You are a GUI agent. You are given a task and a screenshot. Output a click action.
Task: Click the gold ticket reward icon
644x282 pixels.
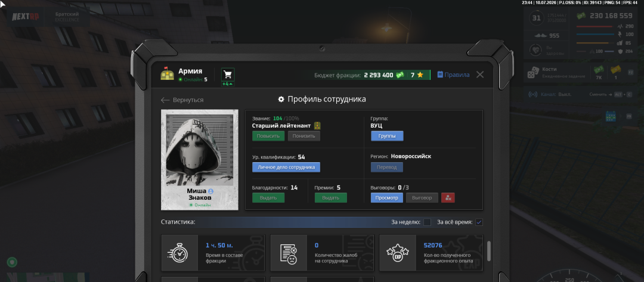615,70
